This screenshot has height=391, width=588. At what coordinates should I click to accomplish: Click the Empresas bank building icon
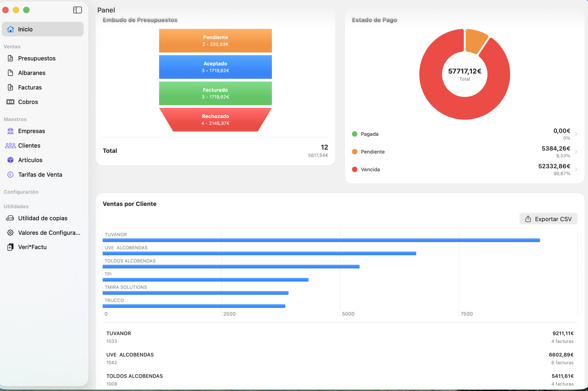10,131
